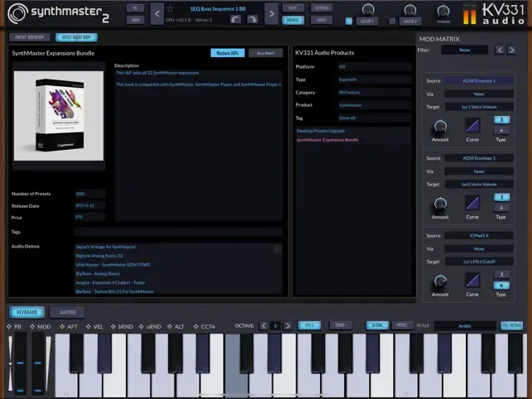Screen dimensions: 532x399
Task: Open Curve icon for Lyr1:Voice Volume slot
Action: click(x=472, y=126)
